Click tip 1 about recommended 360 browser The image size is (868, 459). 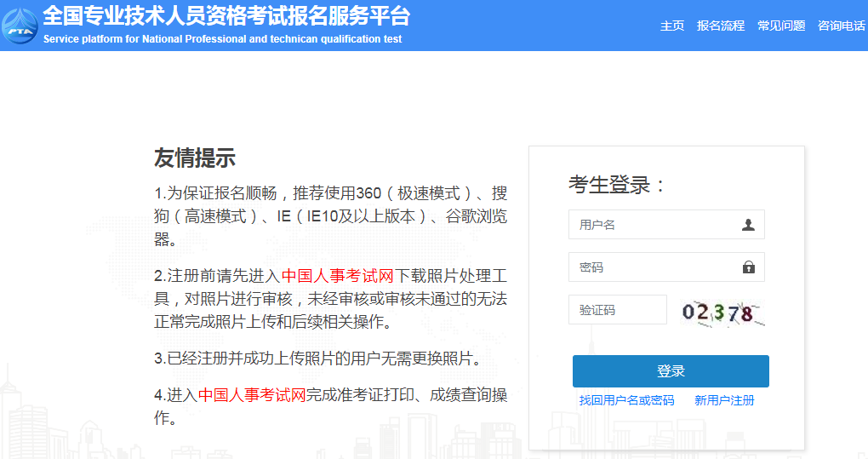click(330, 216)
